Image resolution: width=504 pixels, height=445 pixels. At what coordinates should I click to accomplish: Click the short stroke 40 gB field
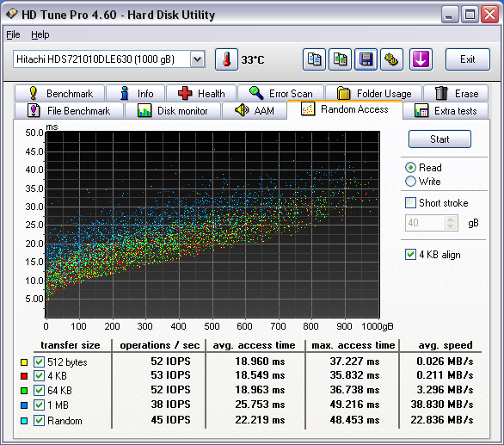click(425, 223)
